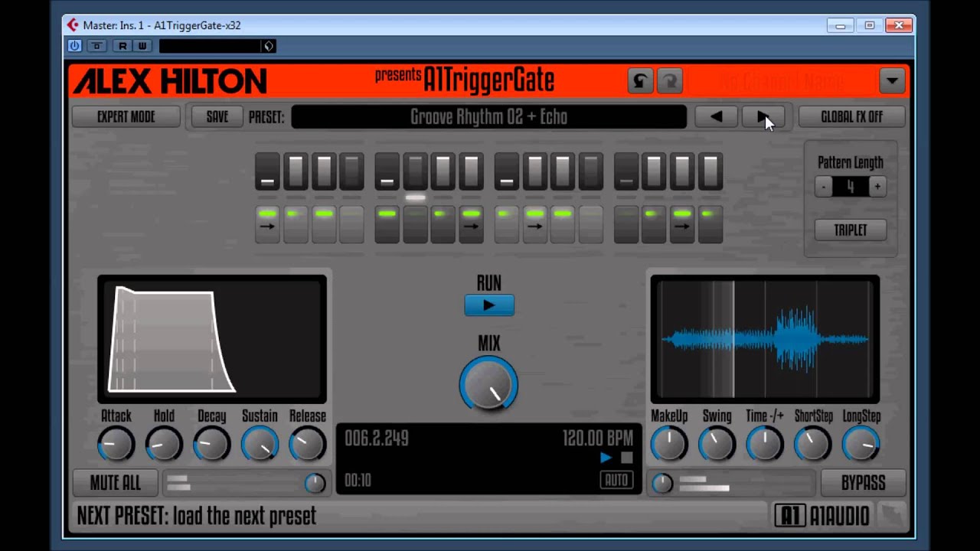This screenshot has height=551, width=980.
Task: Toggle the first step velocity switch of group two
Action: point(387,171)
